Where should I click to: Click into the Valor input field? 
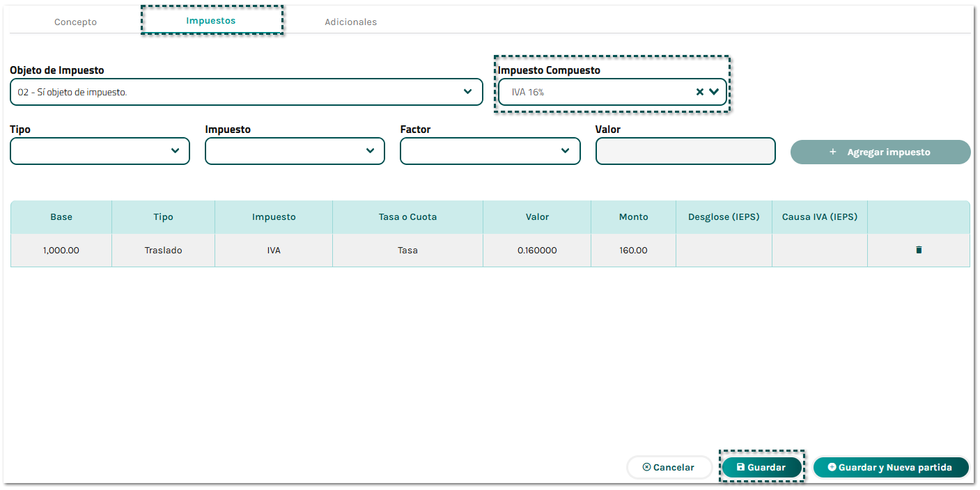pos(685,151)
